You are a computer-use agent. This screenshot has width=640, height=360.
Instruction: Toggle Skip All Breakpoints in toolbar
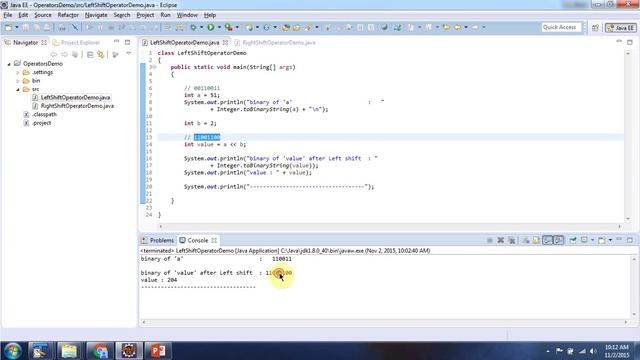pyautogui.click(x=75, y=27)
